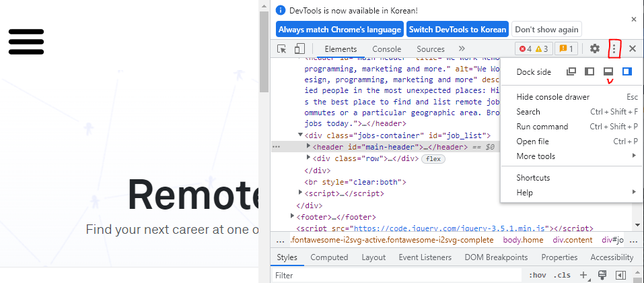Dock DevTools to the left

589,71
